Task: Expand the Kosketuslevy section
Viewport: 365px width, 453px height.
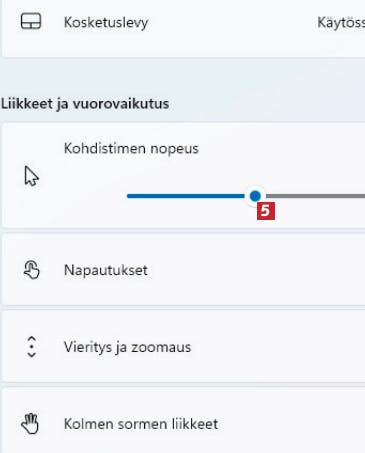Action: (184, 28)
